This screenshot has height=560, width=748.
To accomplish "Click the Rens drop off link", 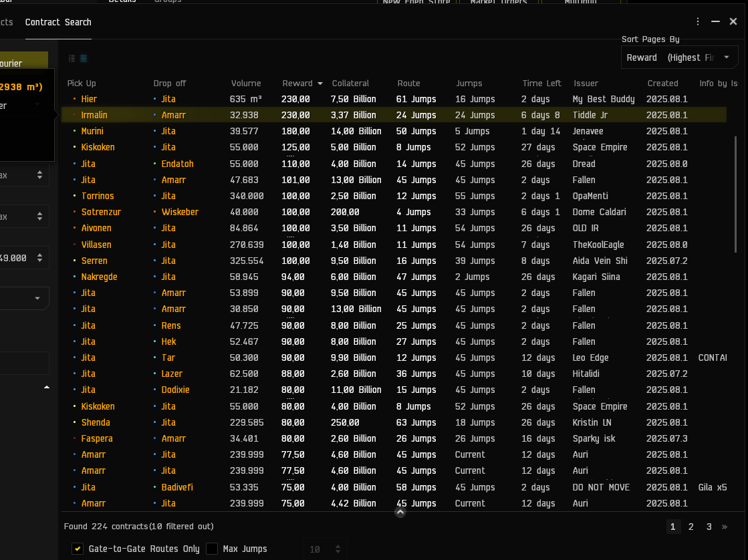I will click(x=171, y=326).
